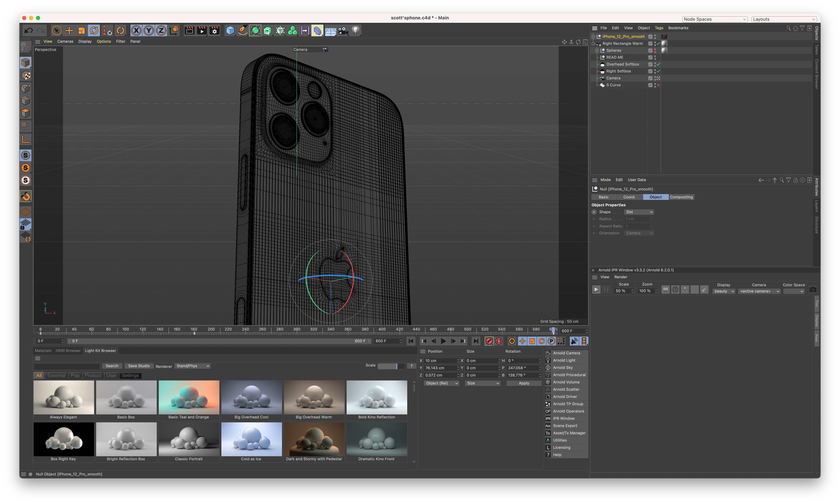This screenshot has width=840, height=504.
Task: Switch to the Coord. tab
Action: [x=629, y=197]
